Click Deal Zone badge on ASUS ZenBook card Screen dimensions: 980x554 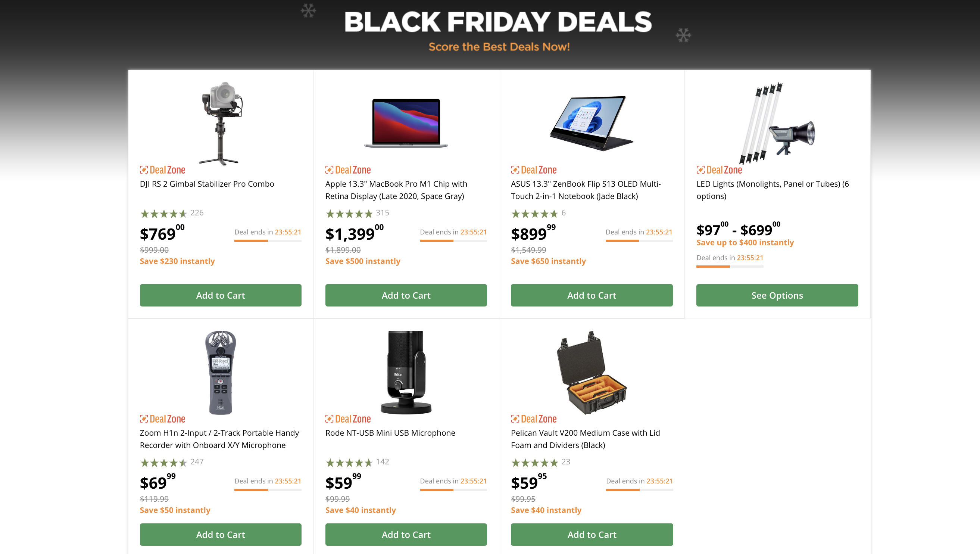pos(533,170)
